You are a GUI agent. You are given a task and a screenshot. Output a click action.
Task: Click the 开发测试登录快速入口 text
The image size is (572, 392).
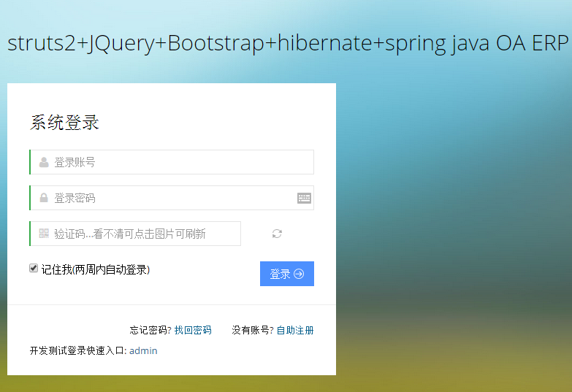[x=78, y=351]
